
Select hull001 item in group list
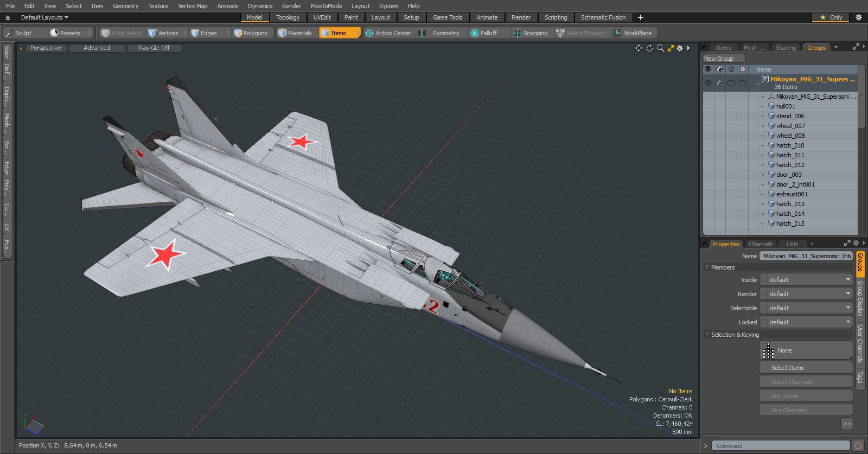click(x=786, y=106)
